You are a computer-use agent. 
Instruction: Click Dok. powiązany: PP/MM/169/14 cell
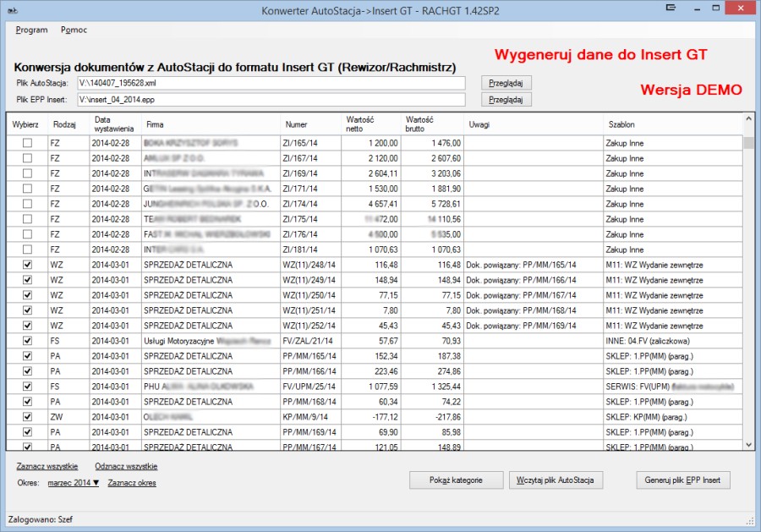point(534,326)
